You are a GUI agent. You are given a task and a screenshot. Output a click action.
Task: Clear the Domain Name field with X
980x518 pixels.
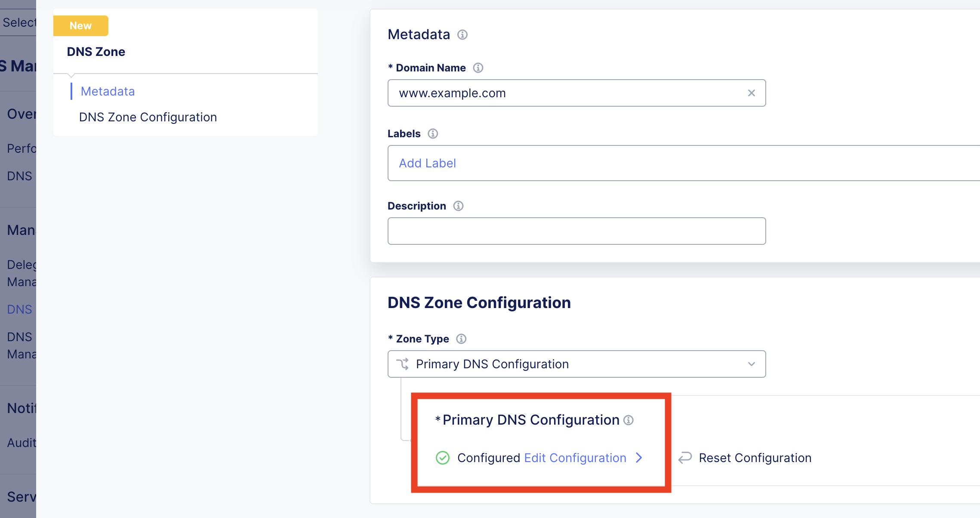click(x=752, y=93)
